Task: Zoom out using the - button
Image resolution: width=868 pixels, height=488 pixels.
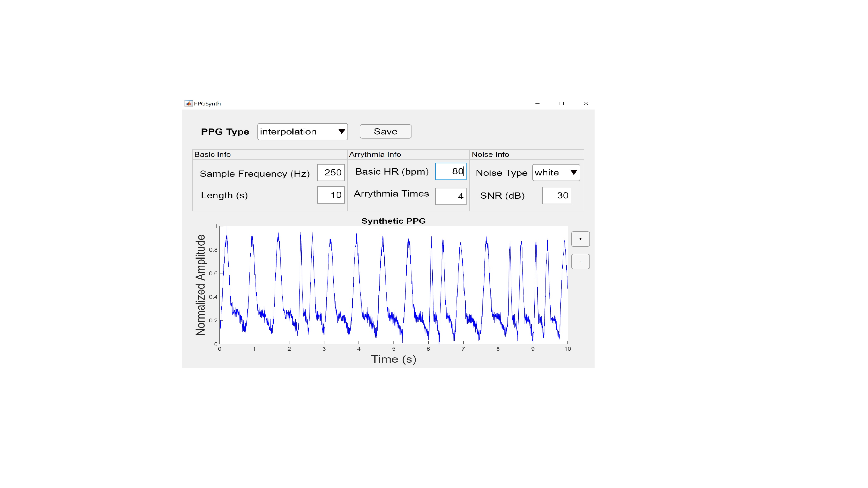Action: point(580,261)
